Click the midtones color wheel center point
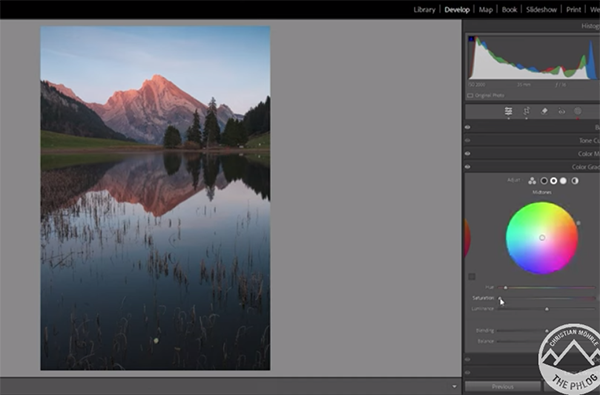This screenshot has height=395, width=600. pos(542,238)
